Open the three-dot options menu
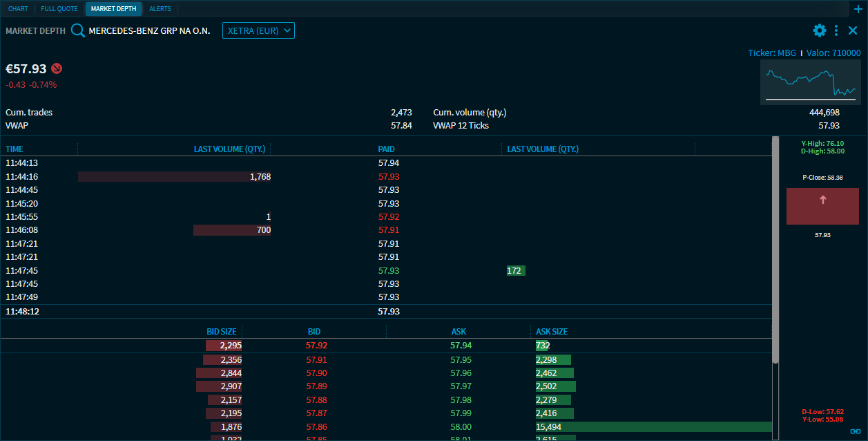 pyautogui.click(x=836, y=30)
